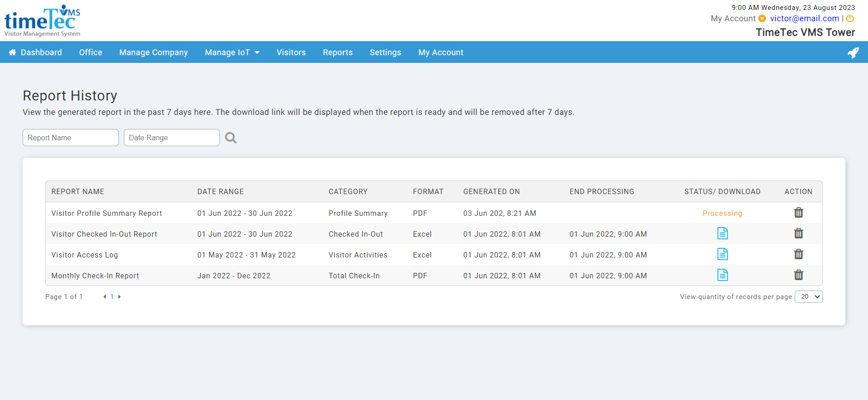This screenshot has height=400, width=868.
Task: Open the Manage Company menu
Action: click(x=153, y=52)
